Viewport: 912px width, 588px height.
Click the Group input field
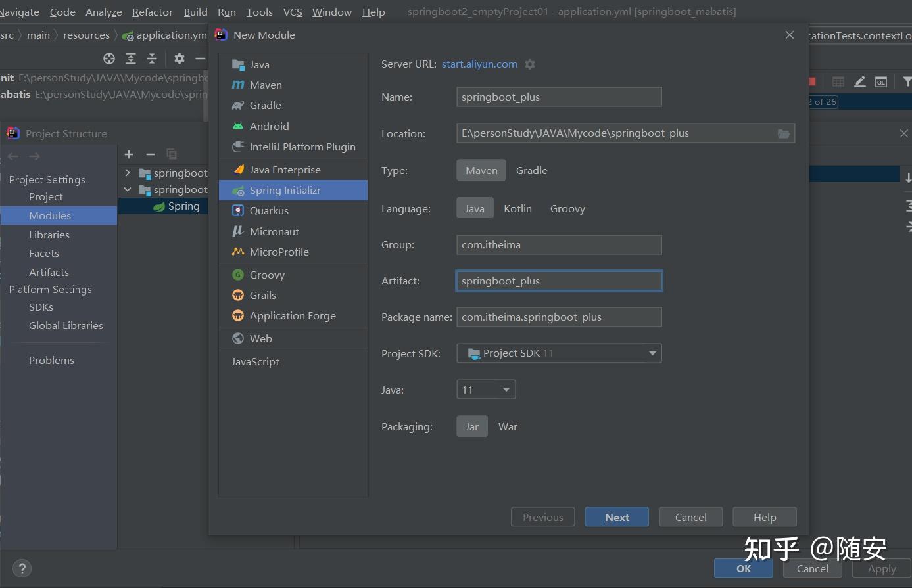pyautogui.click(x=559, y=244)
